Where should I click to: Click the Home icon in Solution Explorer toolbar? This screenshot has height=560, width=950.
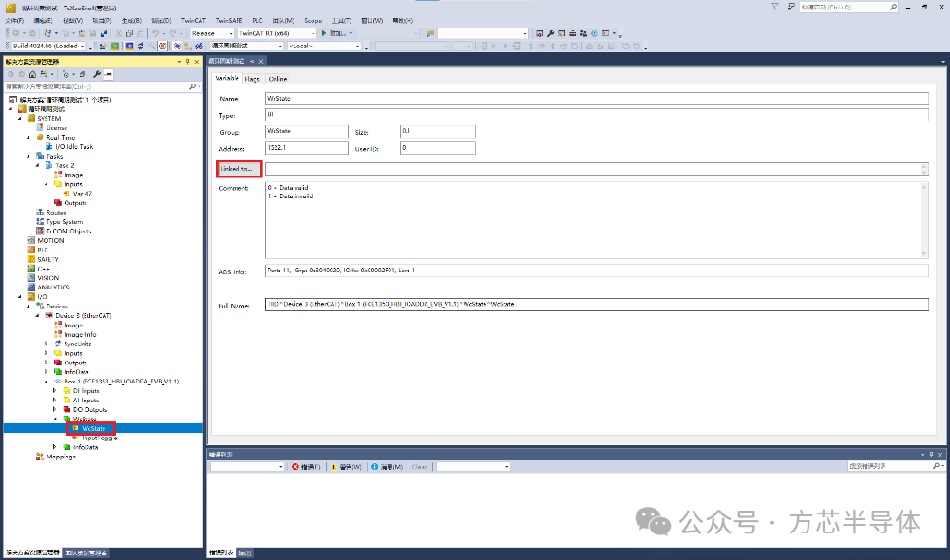[x=32, y=74]
